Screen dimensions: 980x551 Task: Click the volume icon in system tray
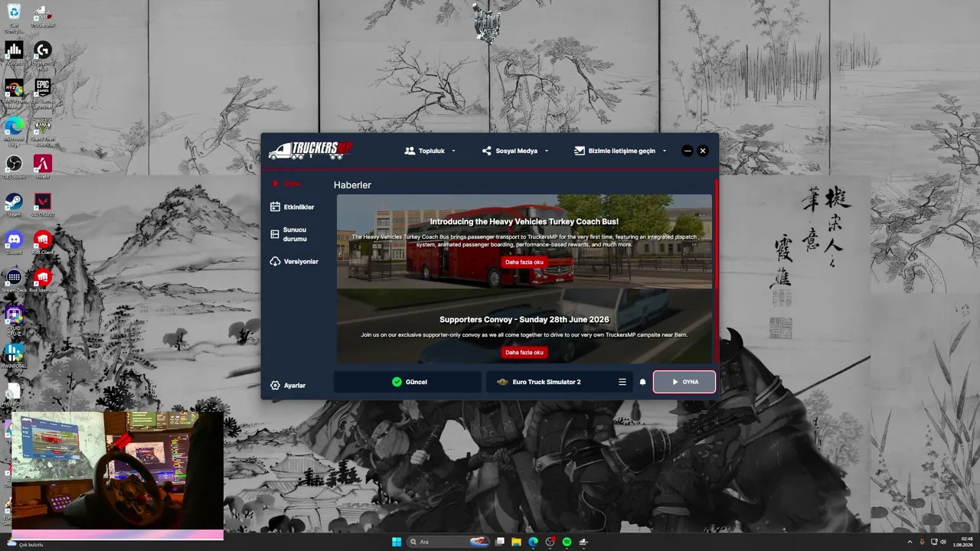(942, 542)
